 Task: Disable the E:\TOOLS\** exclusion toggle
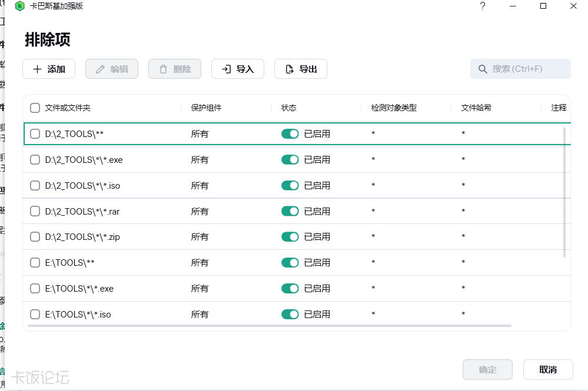(x=290, y=263)
